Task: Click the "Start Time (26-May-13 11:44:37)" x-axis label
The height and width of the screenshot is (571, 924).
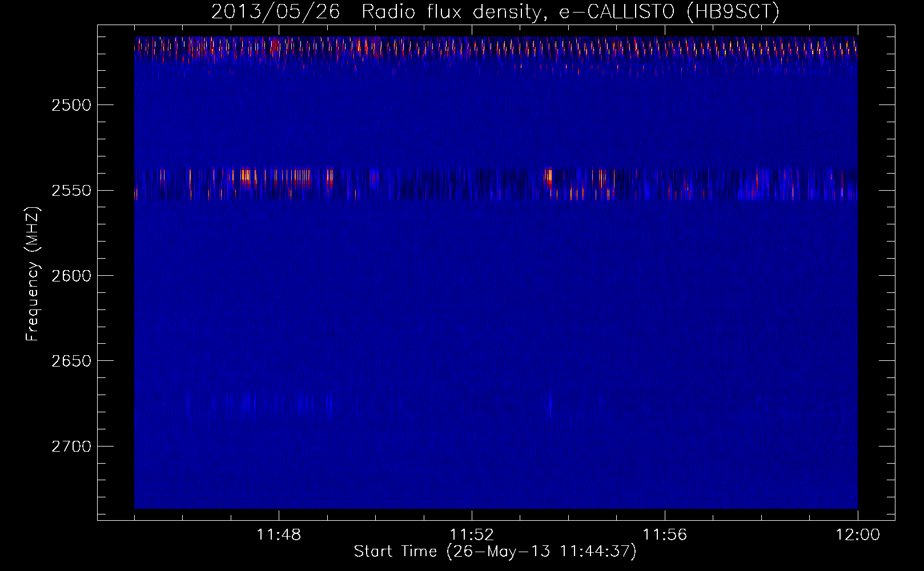Action: click(495, 552)
